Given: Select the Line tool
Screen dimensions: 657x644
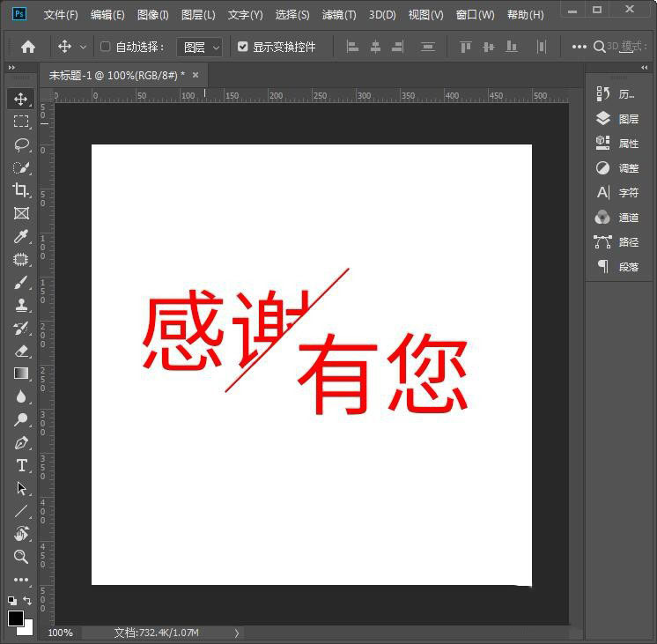Looking at the screenshot, I should [x=20, y=511].
